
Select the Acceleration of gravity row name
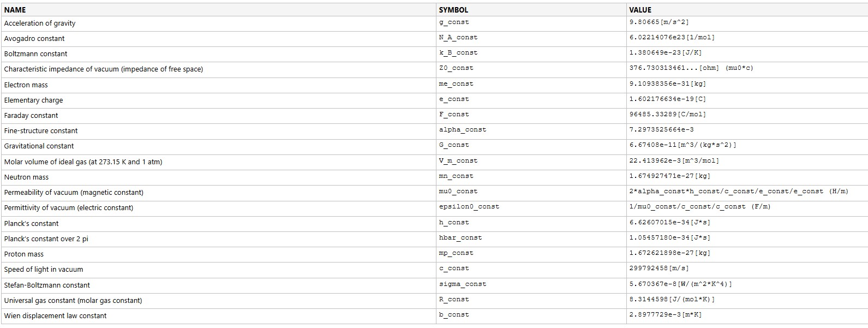[40, 23]
